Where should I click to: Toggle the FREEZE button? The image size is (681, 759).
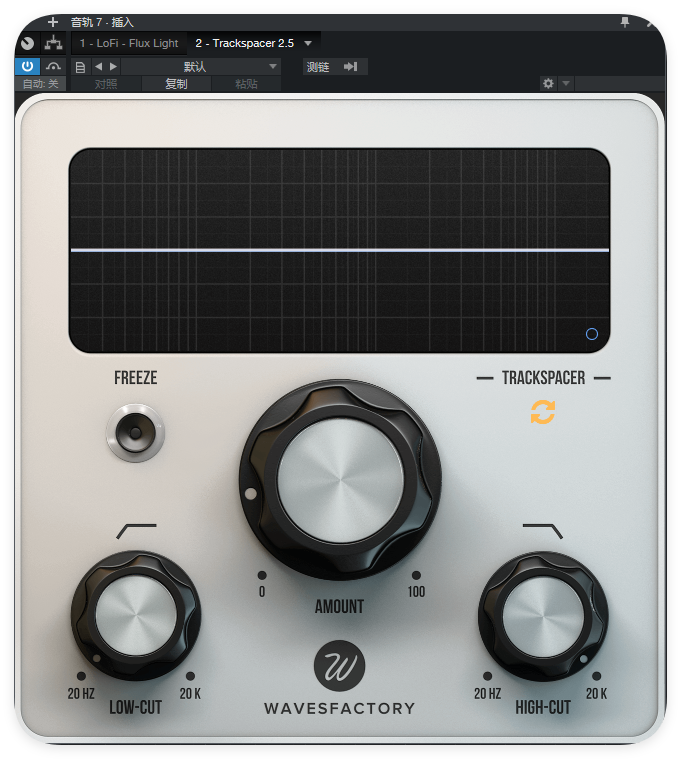coord(136,433)
